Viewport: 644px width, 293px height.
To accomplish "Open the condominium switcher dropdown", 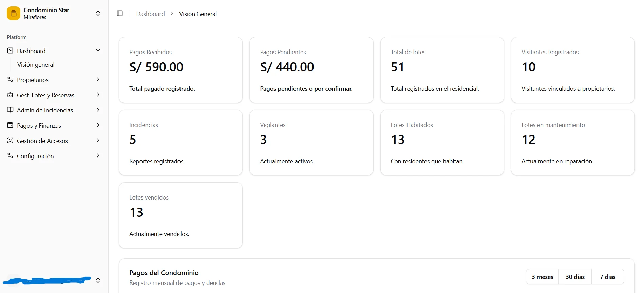I will tap(98, 14).
